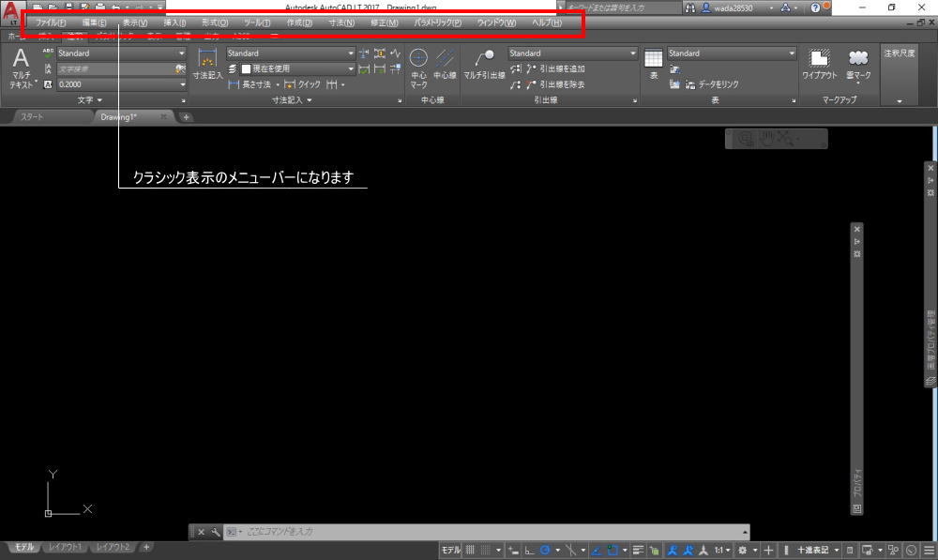Open the dimension style Standard dropdown

[291, 53]
